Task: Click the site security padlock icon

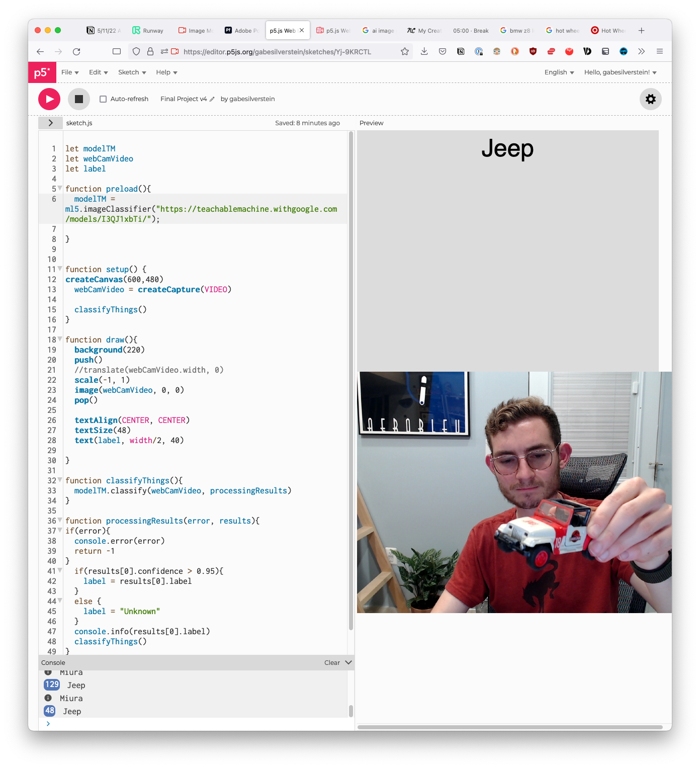Action: pyautogui.click(x=150, y=51)
